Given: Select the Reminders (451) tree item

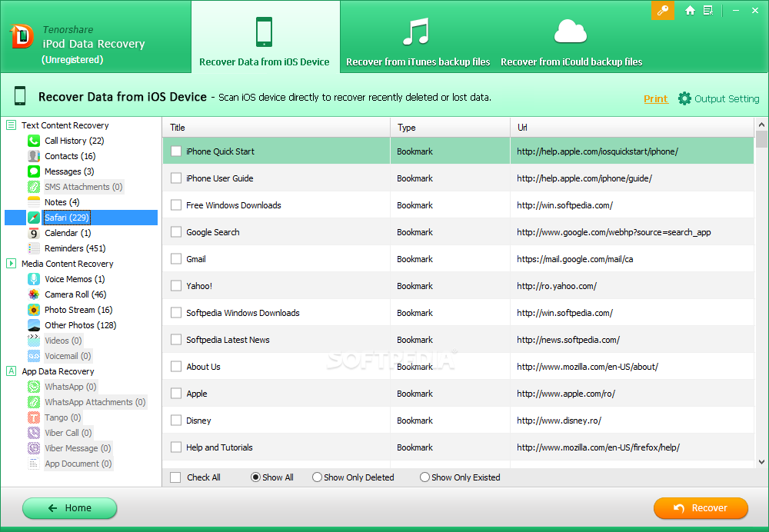Looking at the screenshot, I should (x=75, y=248).
